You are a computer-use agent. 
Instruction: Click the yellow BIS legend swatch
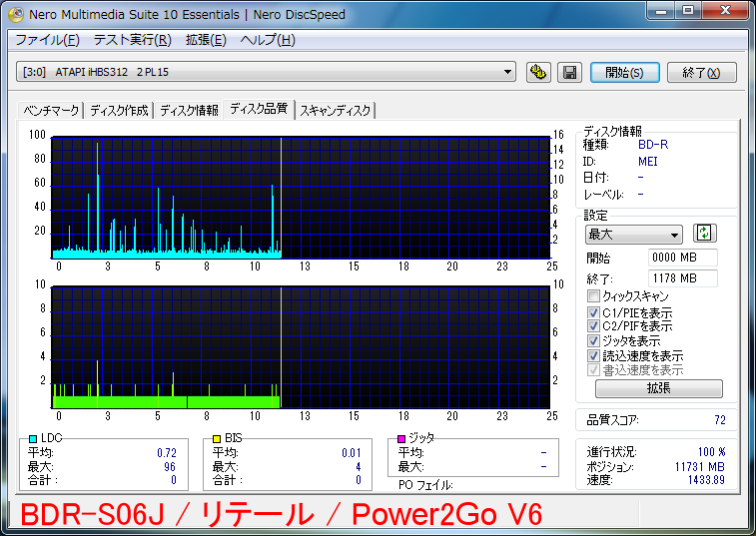(217, 438)
